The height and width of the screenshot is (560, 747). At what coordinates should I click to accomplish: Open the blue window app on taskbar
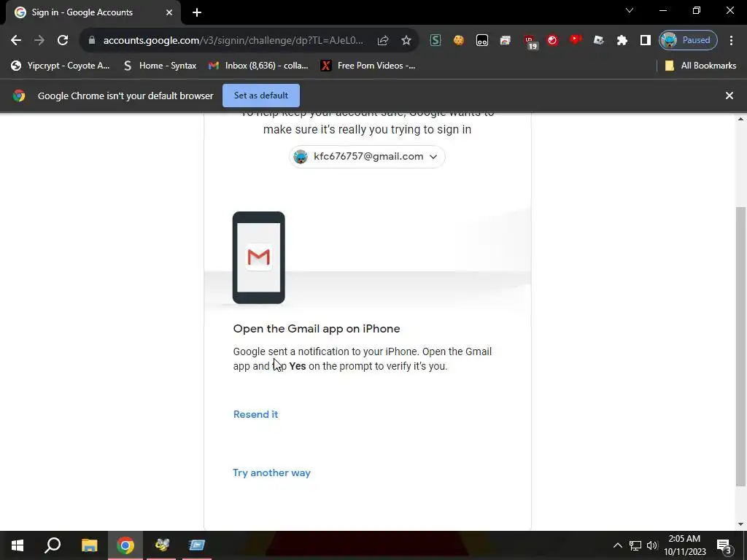(x=197, y=545)
